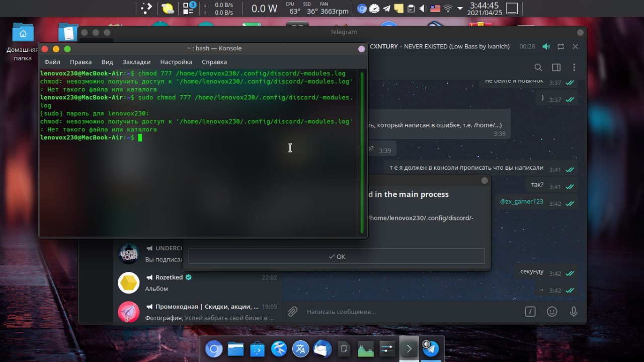This screenshot has width=644, height=362.
Task: Launch the blue bird app from dock
Action: pyautogui.click(x=279, y=349)
